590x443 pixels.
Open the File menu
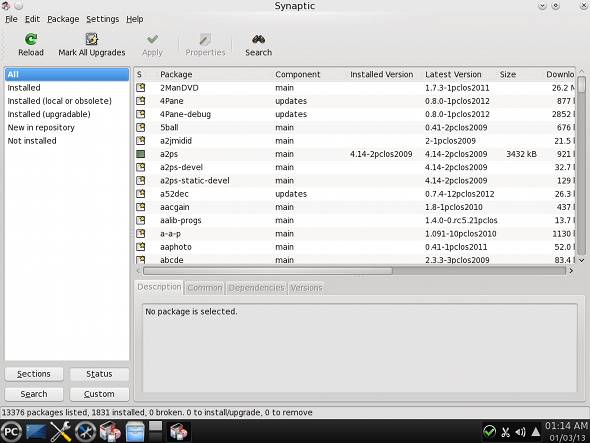pos(11,19)
